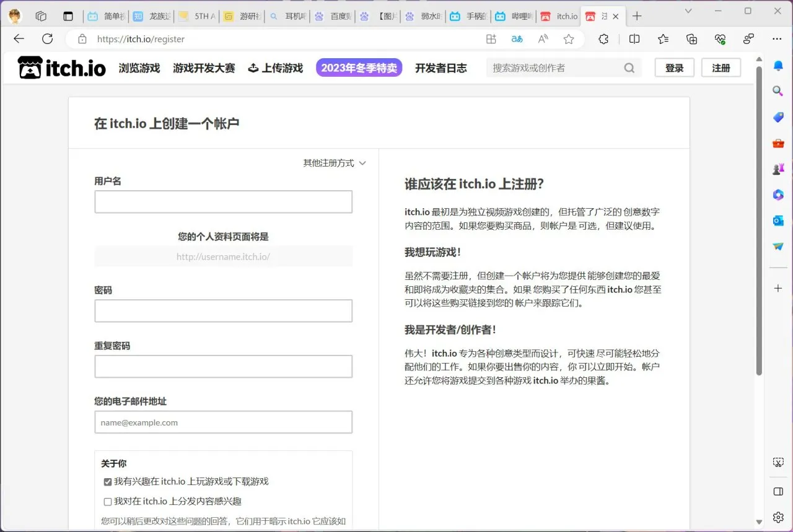This screenshot has height=532, width=793.
Task: Open the favorites list icon
Action: [x=663, y=39]
